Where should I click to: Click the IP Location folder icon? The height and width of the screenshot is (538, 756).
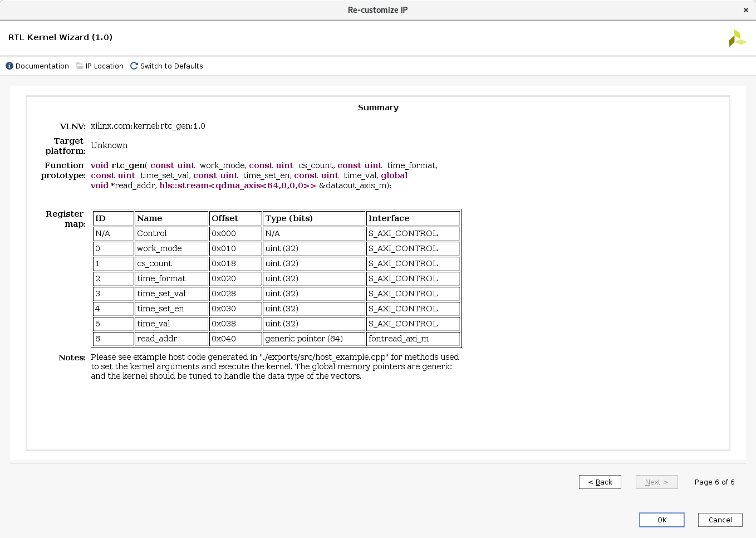(x=80, y=66)
